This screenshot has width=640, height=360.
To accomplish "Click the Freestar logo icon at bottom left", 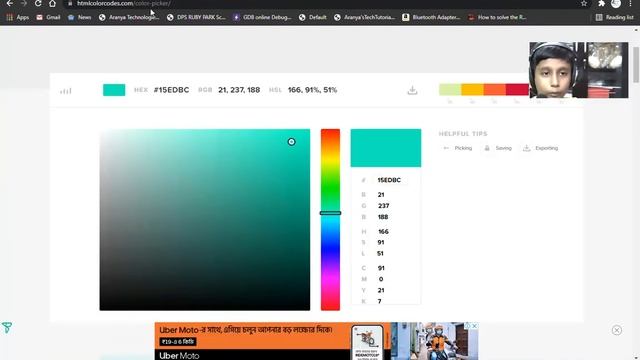I will tap(7, 327).
